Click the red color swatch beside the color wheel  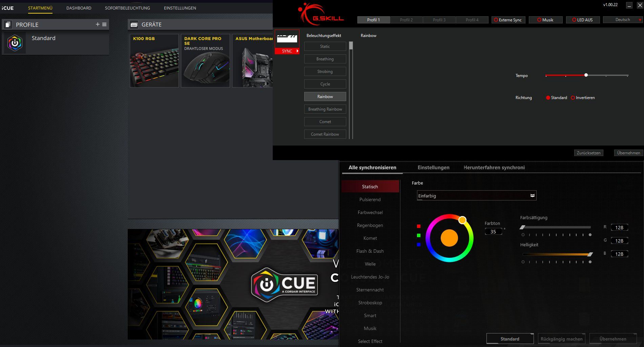tap(419, 226)
